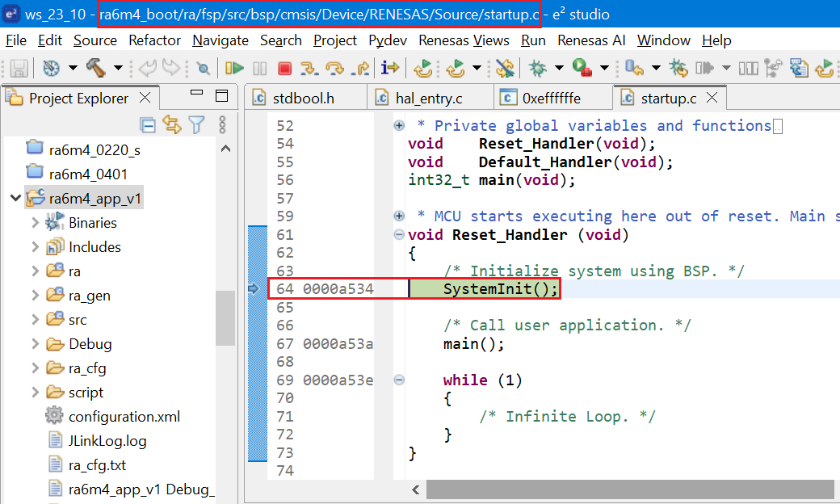
Task: Open dropdown next to Run toolbox icon
Action: click(604, 68)
